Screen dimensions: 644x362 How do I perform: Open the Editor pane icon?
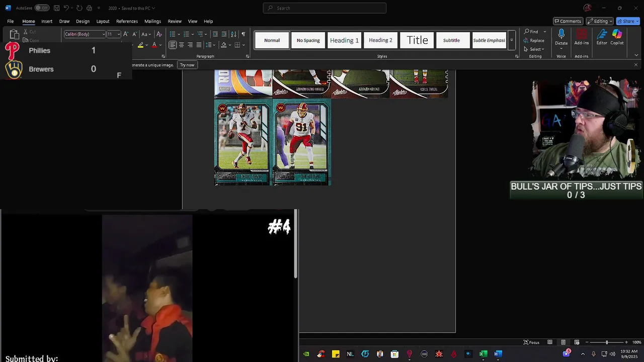point(602,34)
